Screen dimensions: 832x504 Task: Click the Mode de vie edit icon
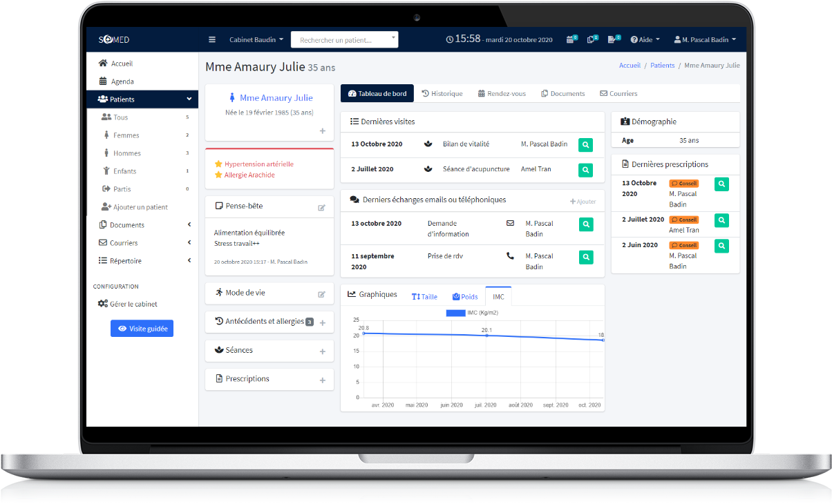point(321,293)
